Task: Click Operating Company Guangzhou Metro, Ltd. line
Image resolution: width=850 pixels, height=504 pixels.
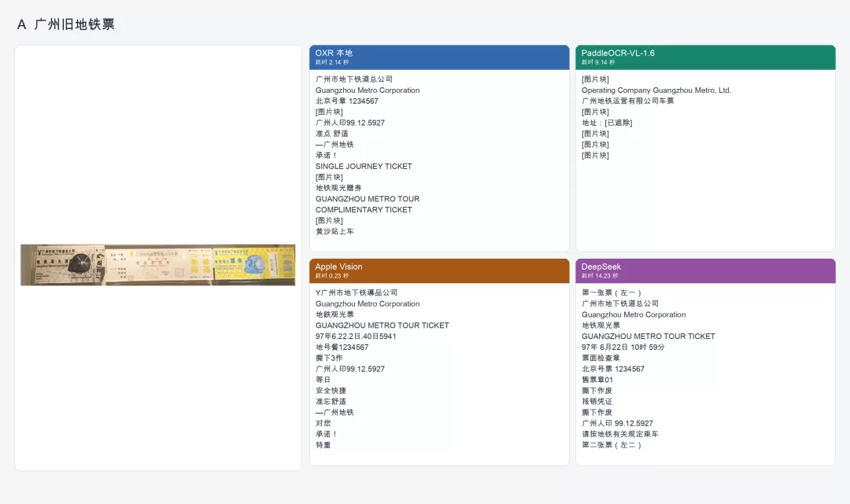Action: coord(656,90)
